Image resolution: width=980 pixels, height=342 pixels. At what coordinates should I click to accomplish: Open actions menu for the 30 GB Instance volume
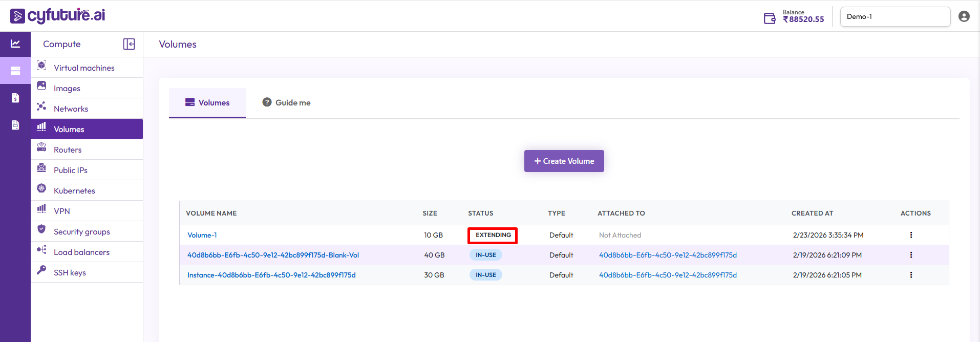pos(911,275)
